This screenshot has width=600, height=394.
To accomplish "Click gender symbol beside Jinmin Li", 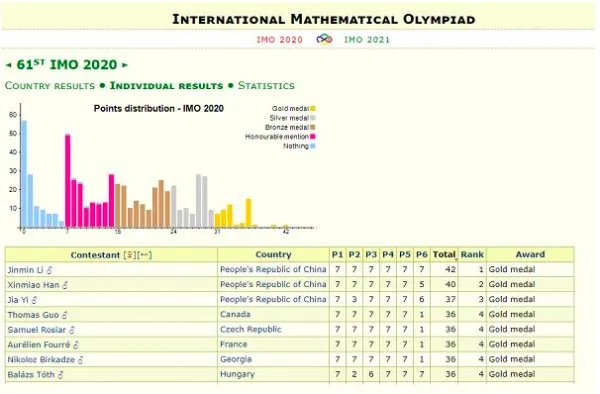I will (49, 270).
